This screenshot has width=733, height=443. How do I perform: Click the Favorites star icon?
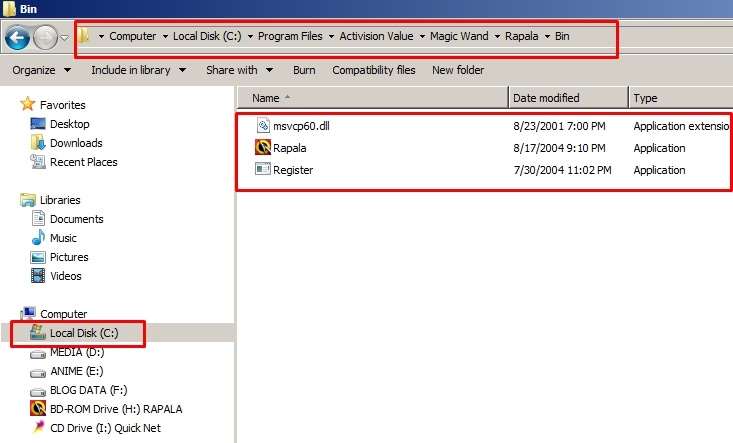pos(28,104)
